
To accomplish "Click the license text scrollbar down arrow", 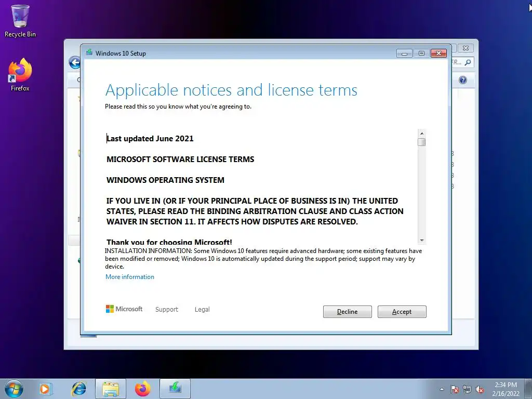I will 422,240.
